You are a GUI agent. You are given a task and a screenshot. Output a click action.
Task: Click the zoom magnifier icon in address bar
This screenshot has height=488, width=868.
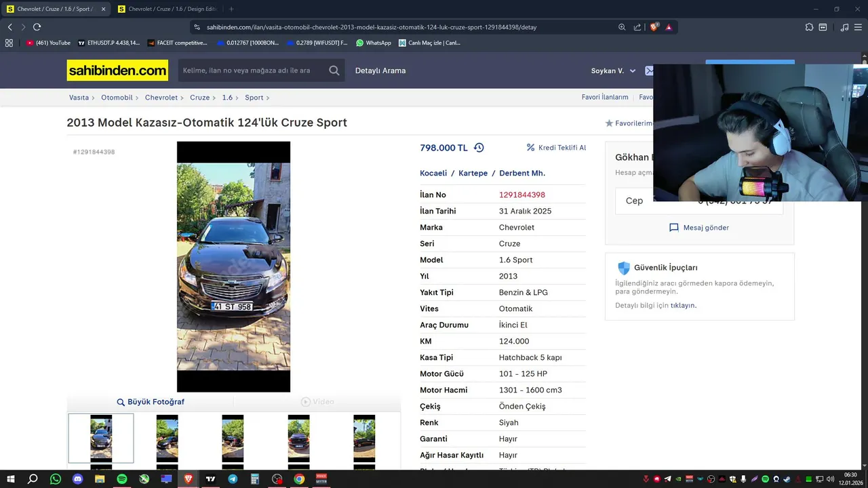[622, 27]
